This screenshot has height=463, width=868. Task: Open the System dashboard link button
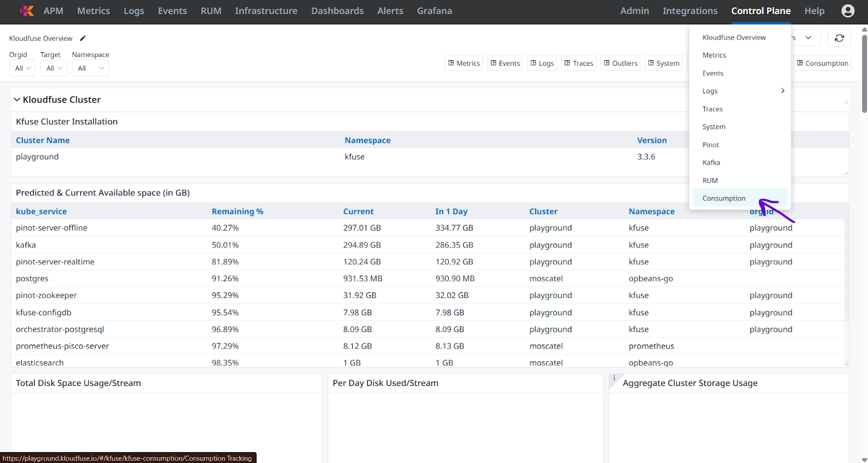(x=663, y=64)
